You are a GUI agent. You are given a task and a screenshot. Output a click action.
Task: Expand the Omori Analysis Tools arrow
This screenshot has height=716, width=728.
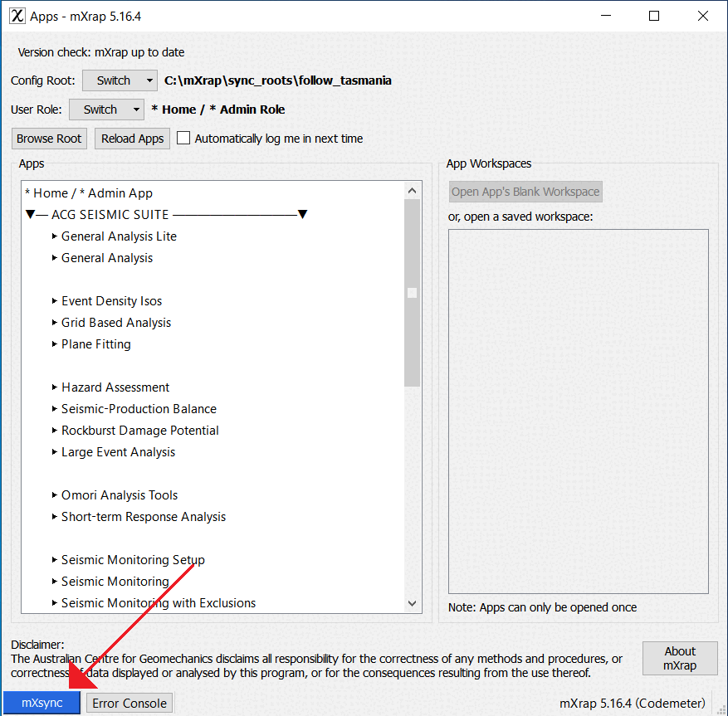pos(54,495)
